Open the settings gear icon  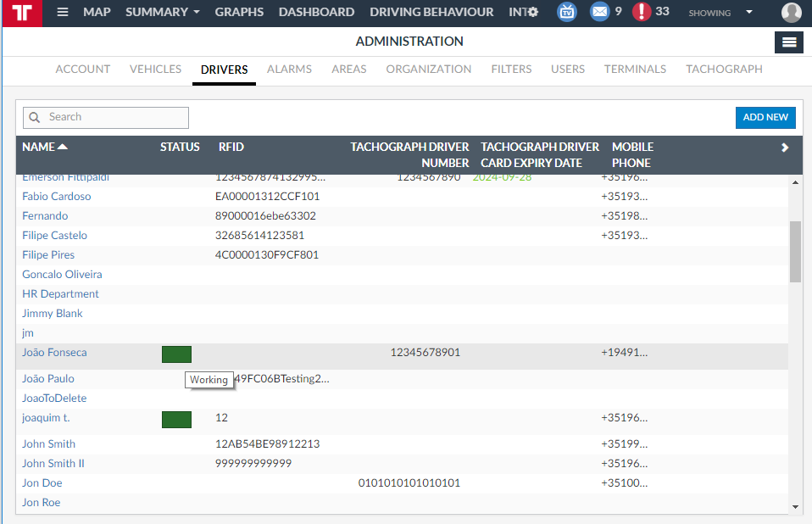coord(532,13)
